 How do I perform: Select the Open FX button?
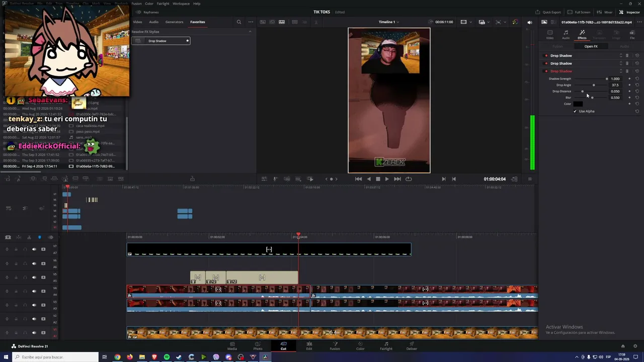click(x=591, y=46)
